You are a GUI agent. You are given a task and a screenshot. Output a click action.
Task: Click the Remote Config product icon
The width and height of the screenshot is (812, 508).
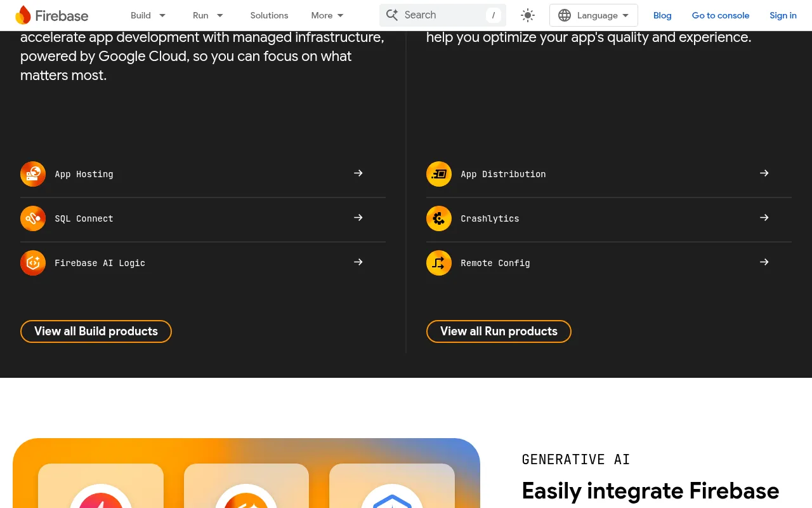point(439,263)
